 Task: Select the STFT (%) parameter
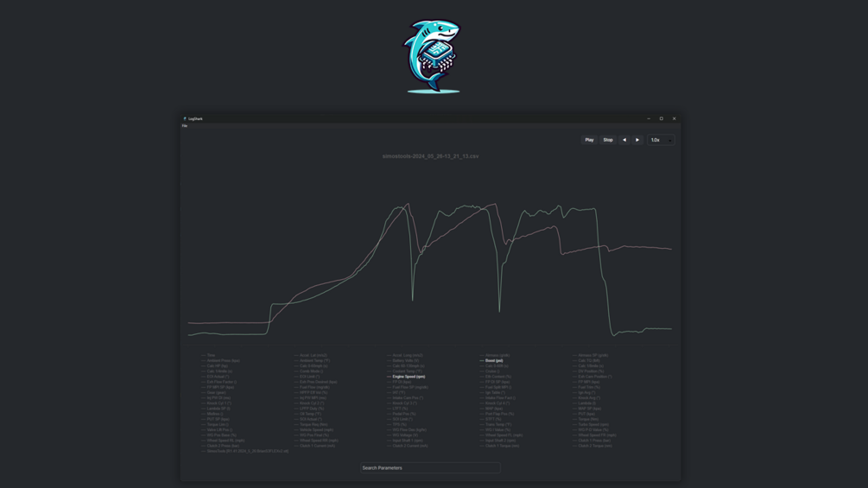491,419
